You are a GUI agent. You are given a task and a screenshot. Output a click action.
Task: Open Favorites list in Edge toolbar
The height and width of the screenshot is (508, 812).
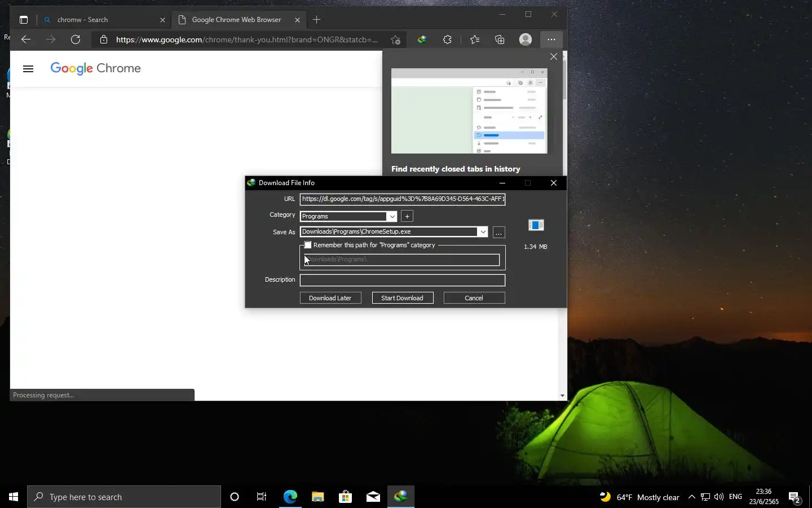pos(475,40)
